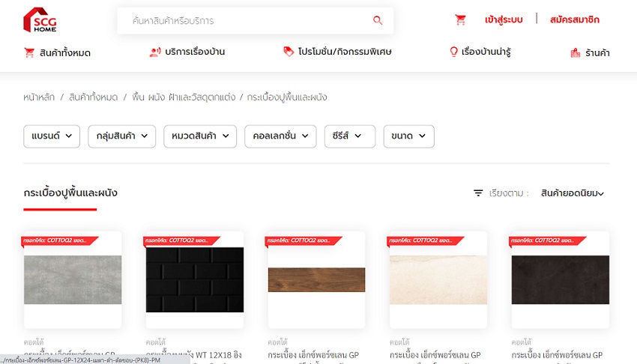The height and width of the screenshot is (364, 637).
Task: Click the SCG Home logo
Action: (40, 20)
